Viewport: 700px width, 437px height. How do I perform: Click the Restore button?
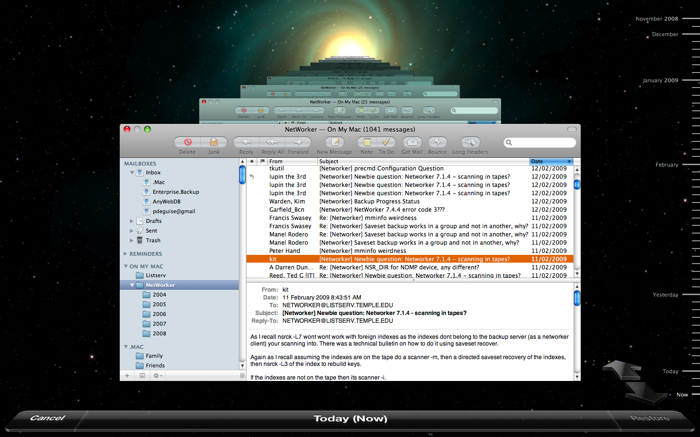point(650,418)
